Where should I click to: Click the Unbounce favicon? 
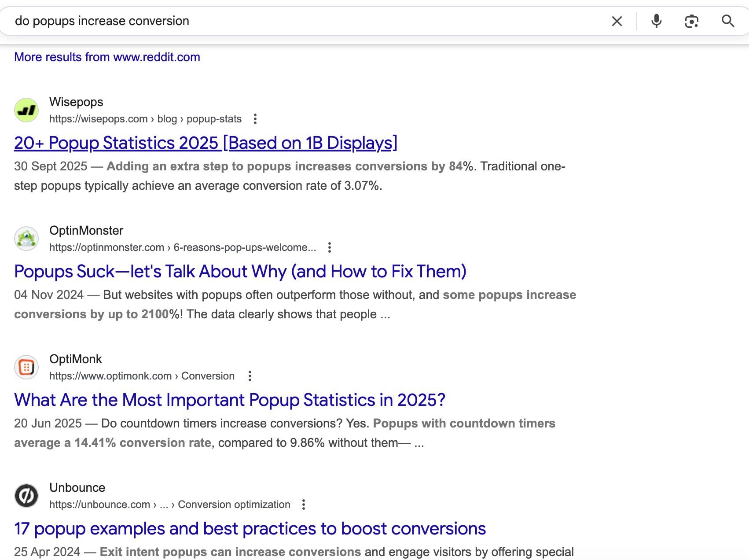pyautogui.click(x=26, y=496)
